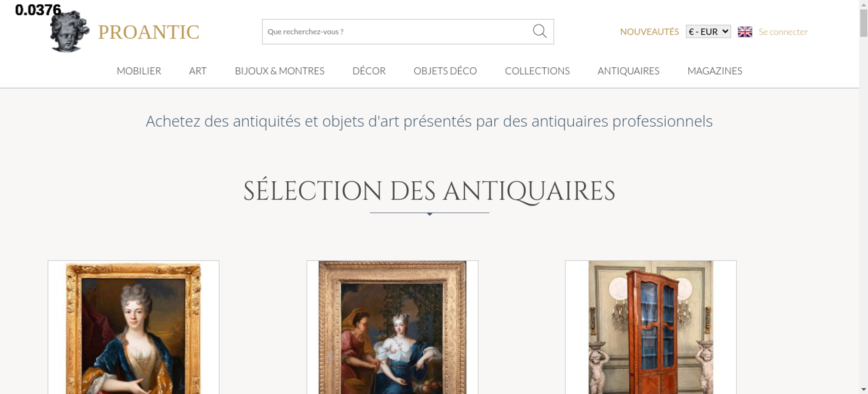This screenshot has width=868, height=394.
Task: Click the Se connecter link
Action: click(x=783, y=32)
